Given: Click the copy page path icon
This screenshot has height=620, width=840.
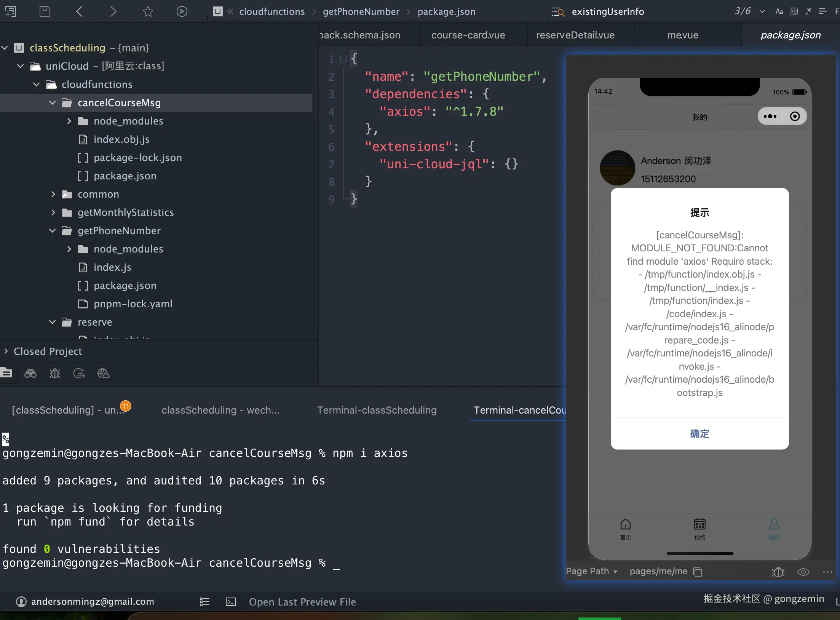Looking at the screenshot, I should (698, 572).
